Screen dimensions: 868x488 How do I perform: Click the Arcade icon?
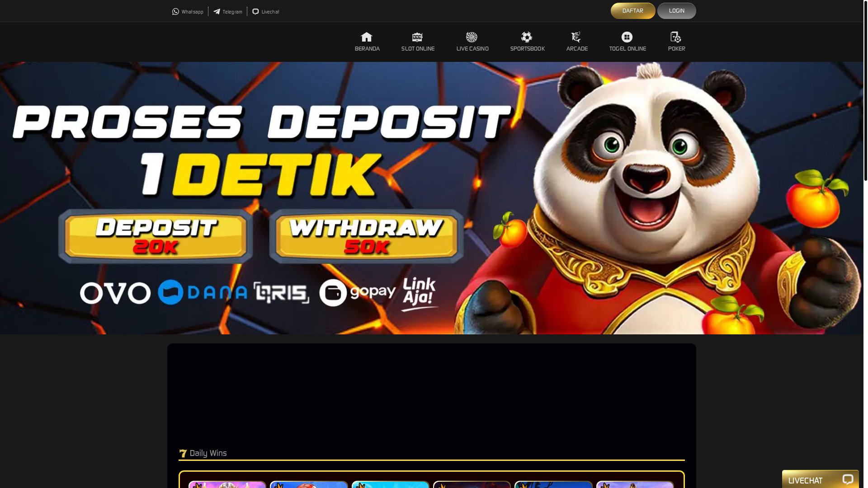(x=576, y=37)
